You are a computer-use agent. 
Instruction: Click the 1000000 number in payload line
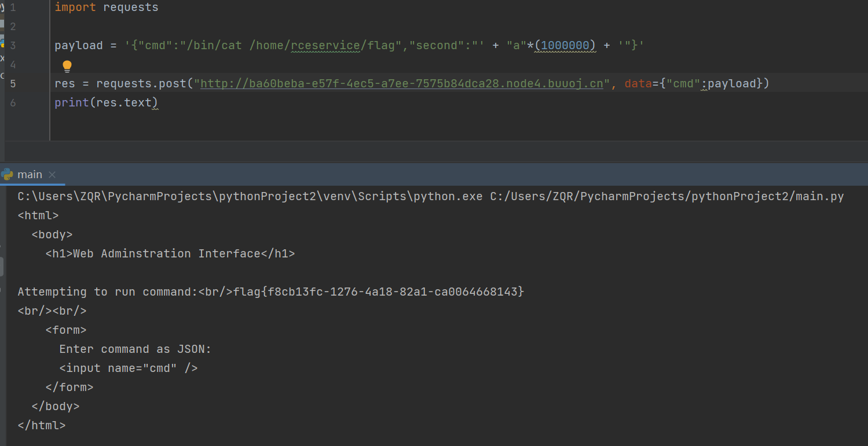tap(565, 46)
